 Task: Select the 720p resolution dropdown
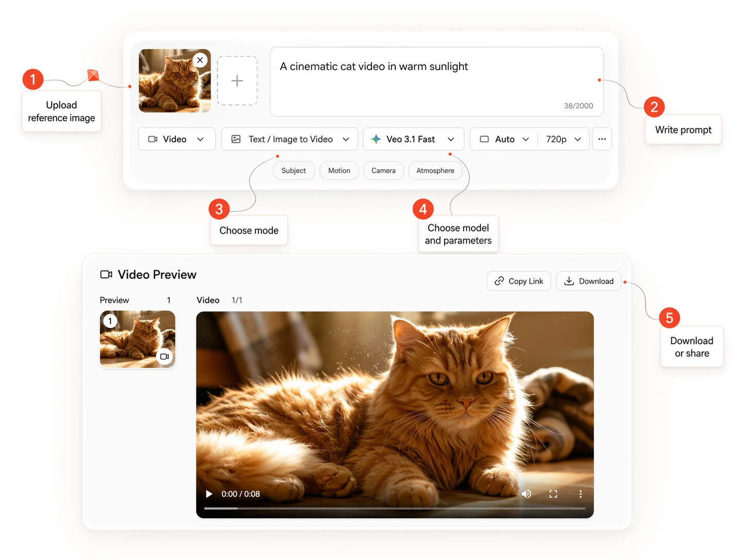tap(563, 139)
